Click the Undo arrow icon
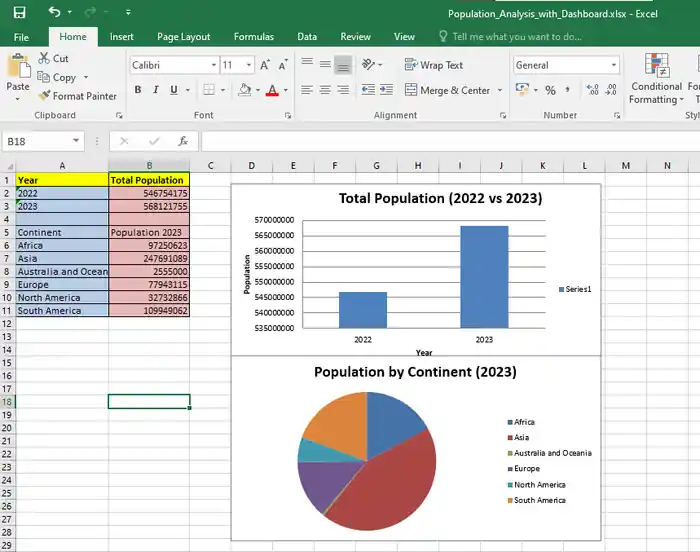The width and height of the screenshot is (700, 552). pos(54,12)
